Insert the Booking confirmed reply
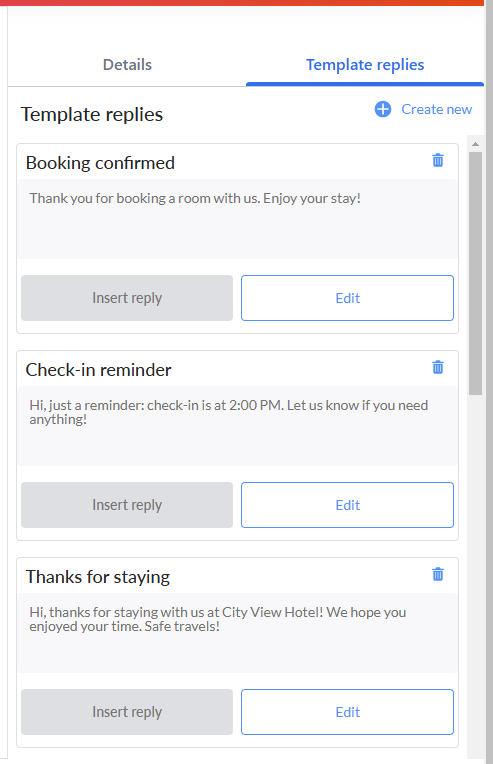Image resolution: width=493 pixels, height=764 pixels. point(127,298)
